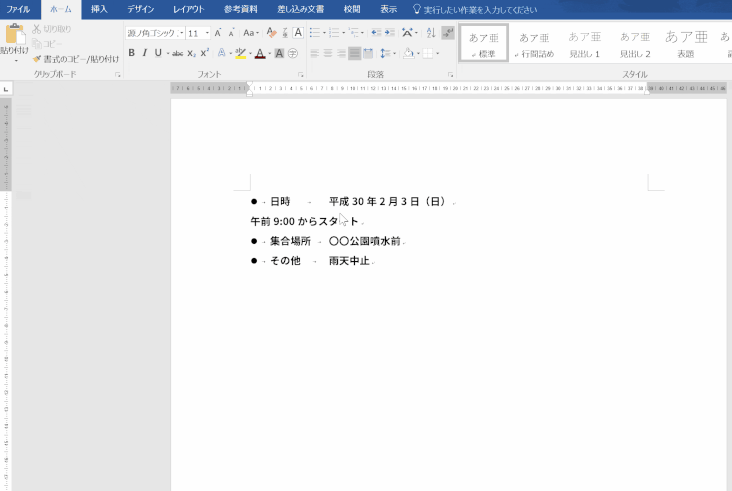The image size is (732, 491).
Task: Apply the text effects icon
Action: click(x=222, y=53)
